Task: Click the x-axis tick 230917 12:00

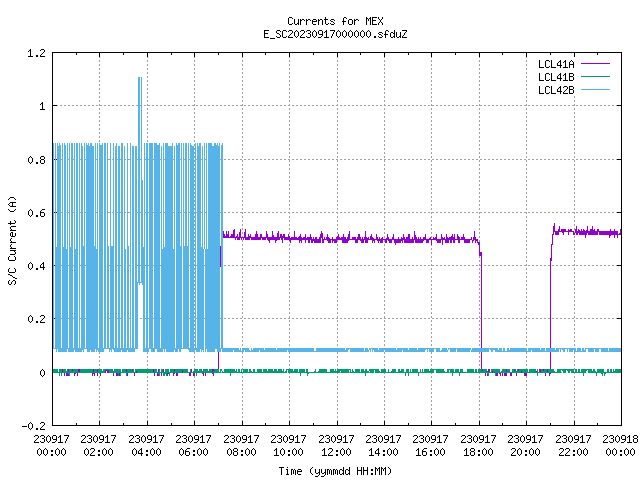Action: pyautogui.click(x=336, y=446)
